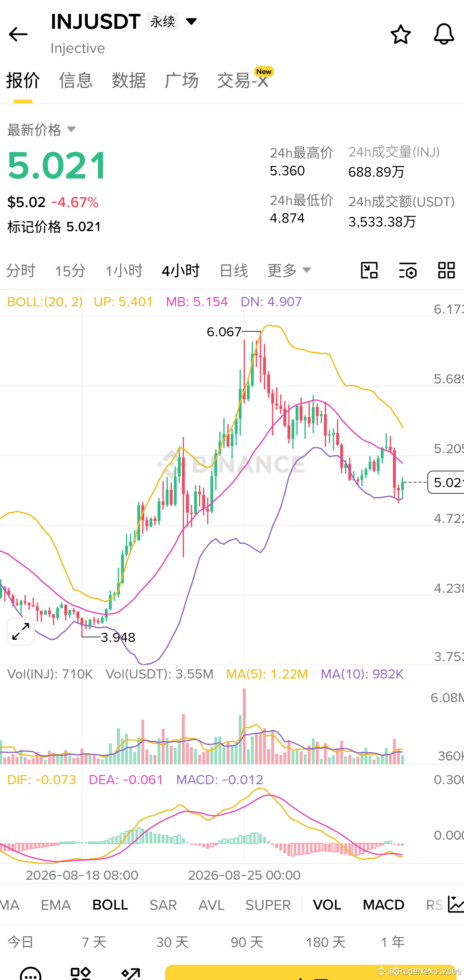Viewport: 464px width, 980px height.
Task: Open the 数据 tab
Action: click(129, 80)
